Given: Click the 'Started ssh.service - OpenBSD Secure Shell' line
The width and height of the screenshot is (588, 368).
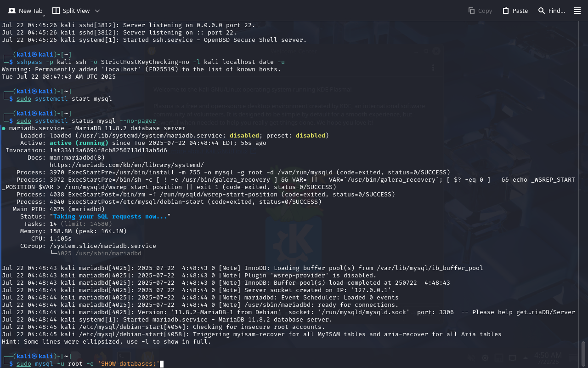Looking at the screenshot, I should click(x=154, y=40).
